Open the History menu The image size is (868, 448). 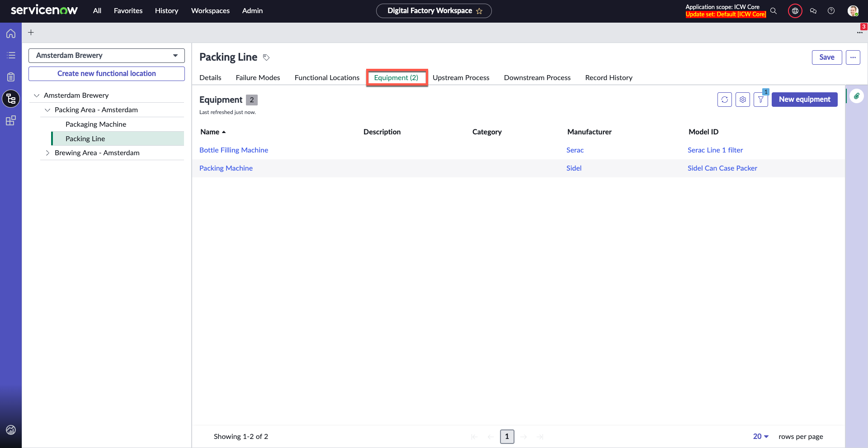coord(166,11)
